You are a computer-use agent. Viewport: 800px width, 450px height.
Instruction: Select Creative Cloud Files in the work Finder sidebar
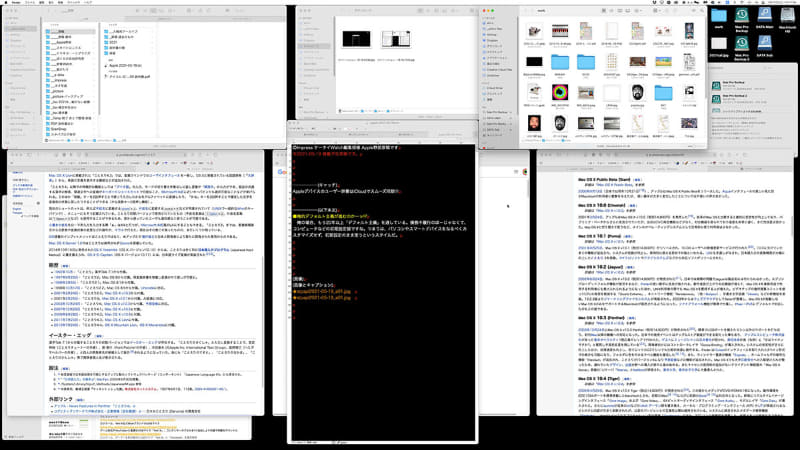point(496,70)
